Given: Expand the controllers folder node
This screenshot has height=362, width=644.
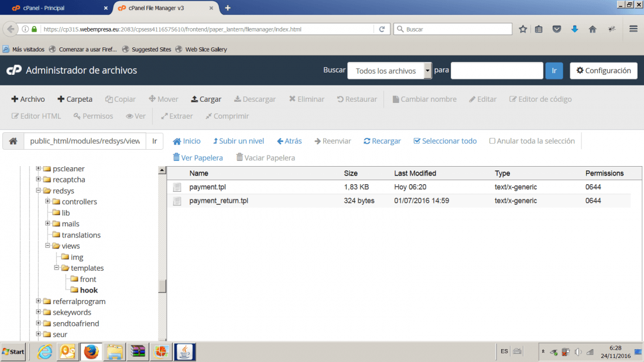Looking at the screenshot, I should [47, 202].
